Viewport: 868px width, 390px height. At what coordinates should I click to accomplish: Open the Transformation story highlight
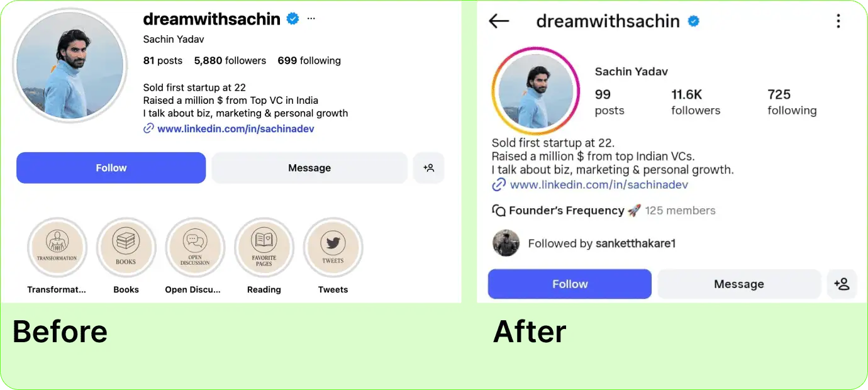tap(57, 247)
